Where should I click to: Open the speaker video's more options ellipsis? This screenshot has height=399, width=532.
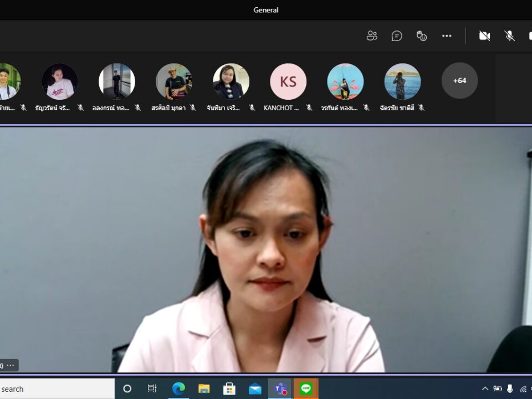coord(11,365)
